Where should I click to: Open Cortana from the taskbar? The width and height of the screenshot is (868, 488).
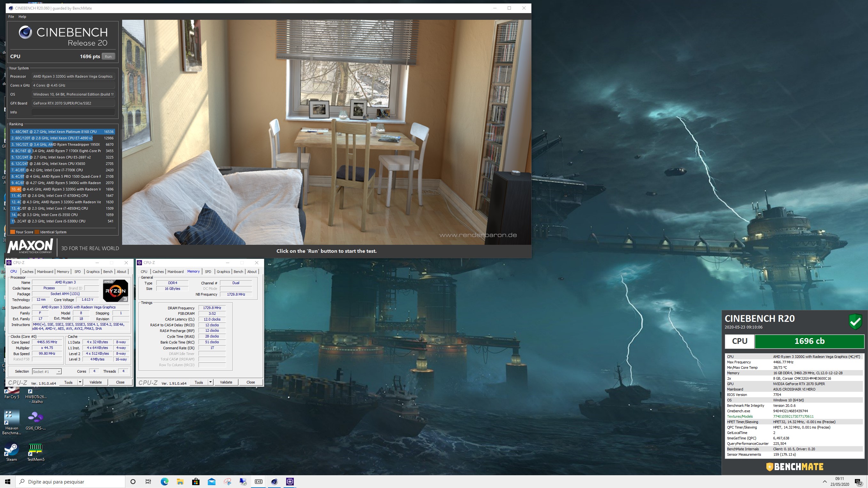click(133, 482)
